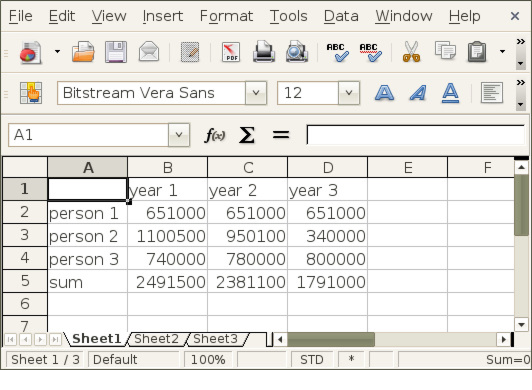Open the Data menu
This screenshot has height=390, width=532.
click(341, 16)
